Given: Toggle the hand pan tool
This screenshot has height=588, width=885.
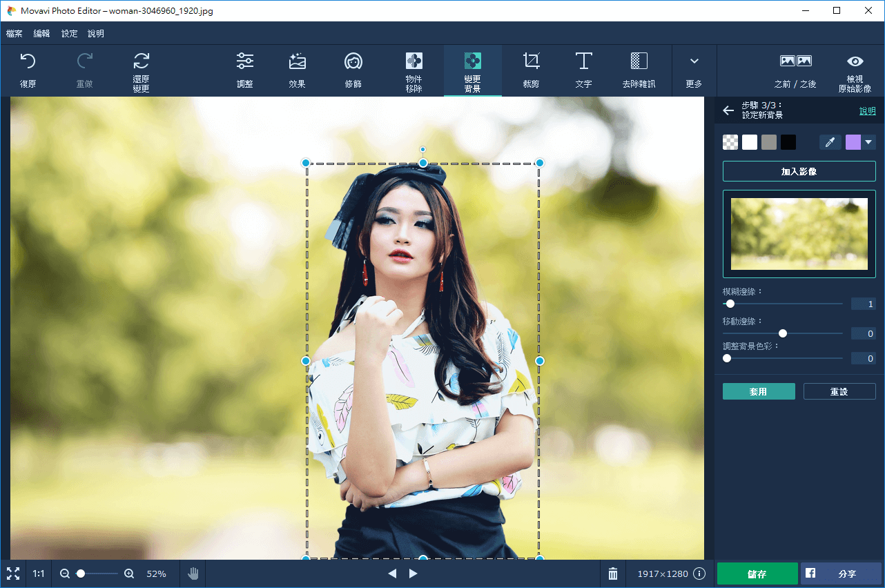Looking at the screenshot, I should pos(193,574).
